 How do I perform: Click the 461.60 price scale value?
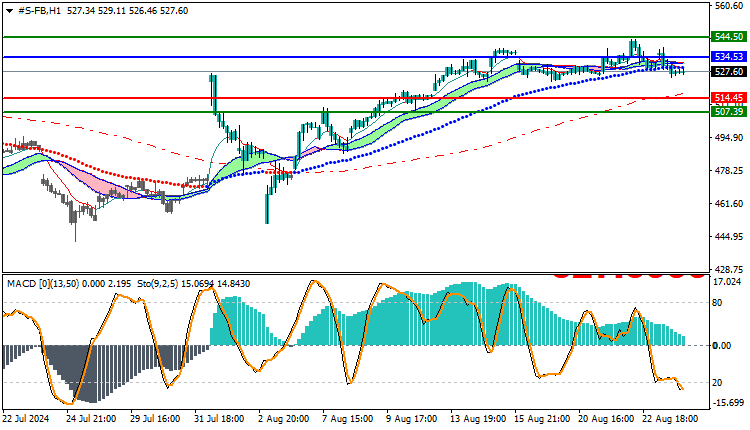(728, 204)
